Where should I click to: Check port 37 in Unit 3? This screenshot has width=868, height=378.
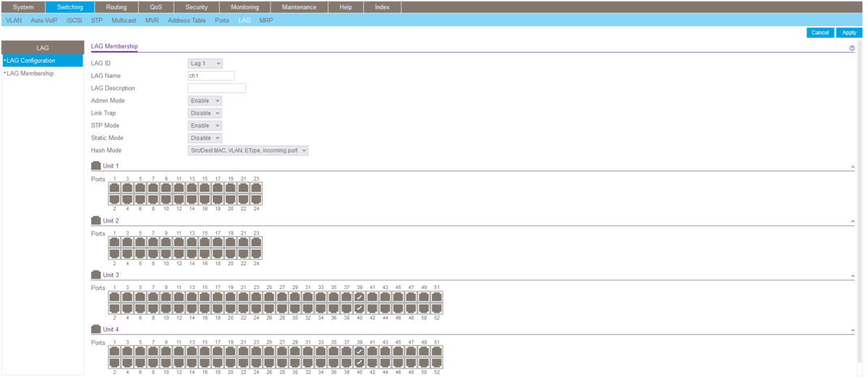346,297
